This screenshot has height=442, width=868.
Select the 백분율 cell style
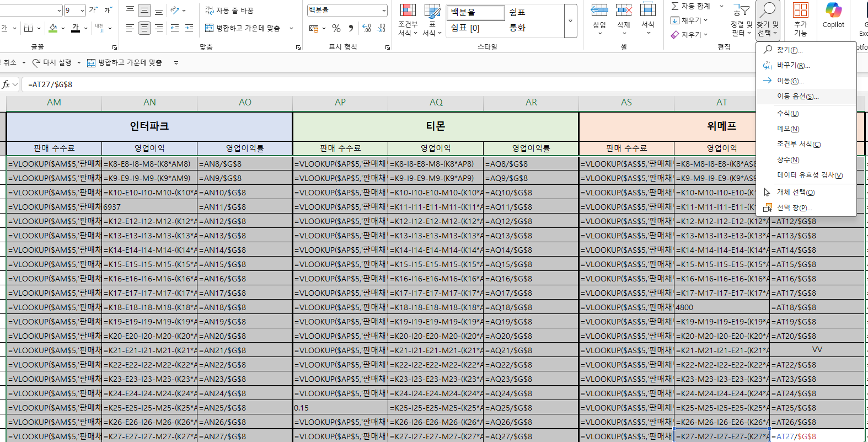pos(476,12)
